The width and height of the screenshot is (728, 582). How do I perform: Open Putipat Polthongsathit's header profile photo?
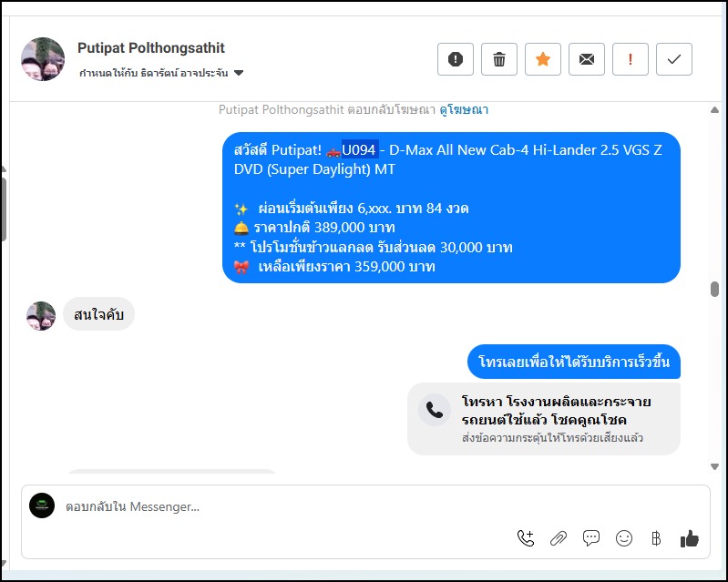click(43, 59)
